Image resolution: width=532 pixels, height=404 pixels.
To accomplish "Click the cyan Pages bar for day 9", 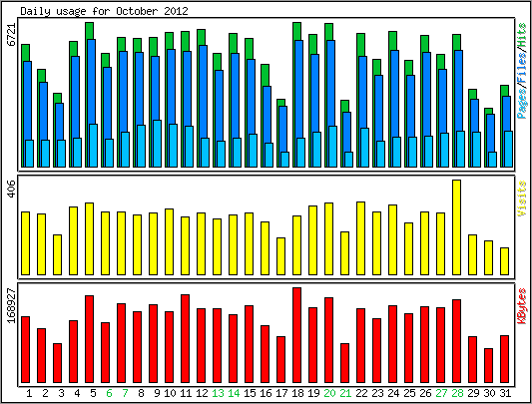I will coord(157,144).
